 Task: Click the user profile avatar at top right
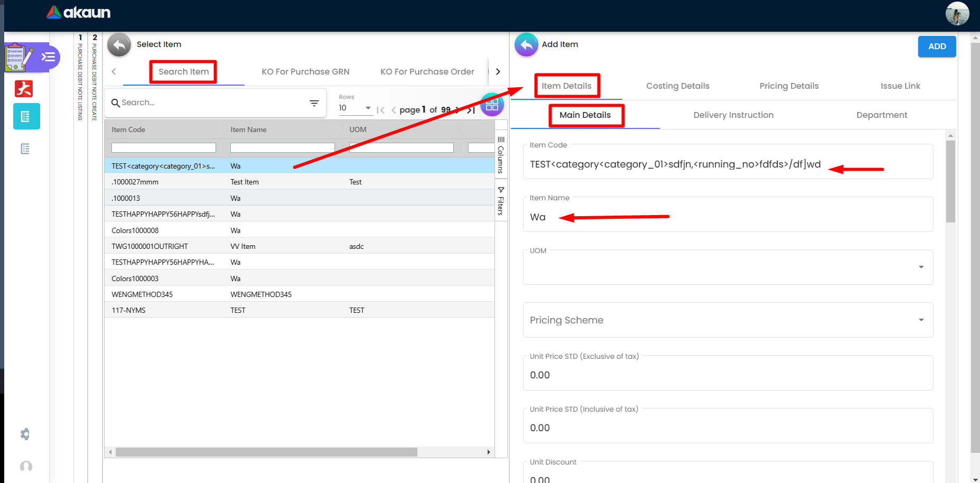point(957,14)
